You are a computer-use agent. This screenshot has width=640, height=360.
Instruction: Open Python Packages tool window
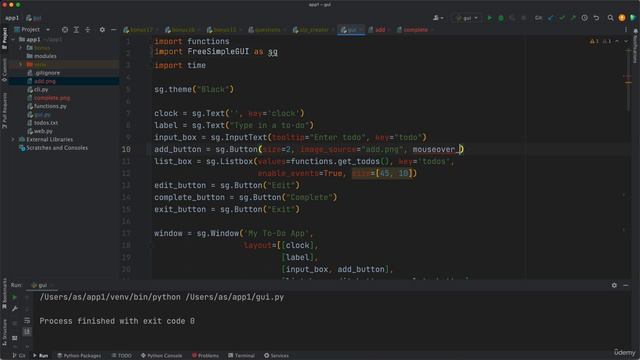(x=79, y=356)
